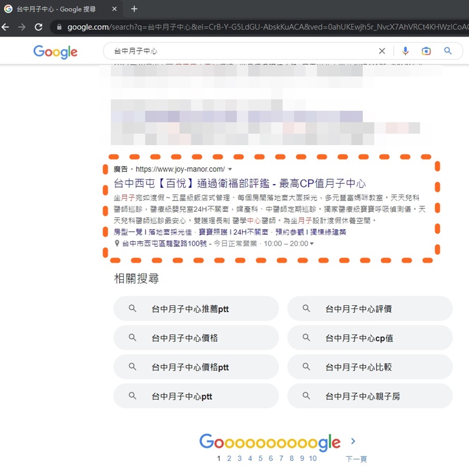Open the 寶寶照護 sitelink
Image resolution: width=469 pixels, height=476 pixels.
(x=234, y=232)
